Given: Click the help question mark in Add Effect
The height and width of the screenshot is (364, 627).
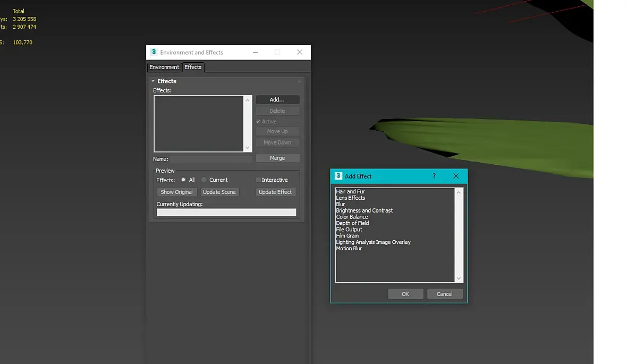Looking at the screenshot, I should (x=434, y=176).
